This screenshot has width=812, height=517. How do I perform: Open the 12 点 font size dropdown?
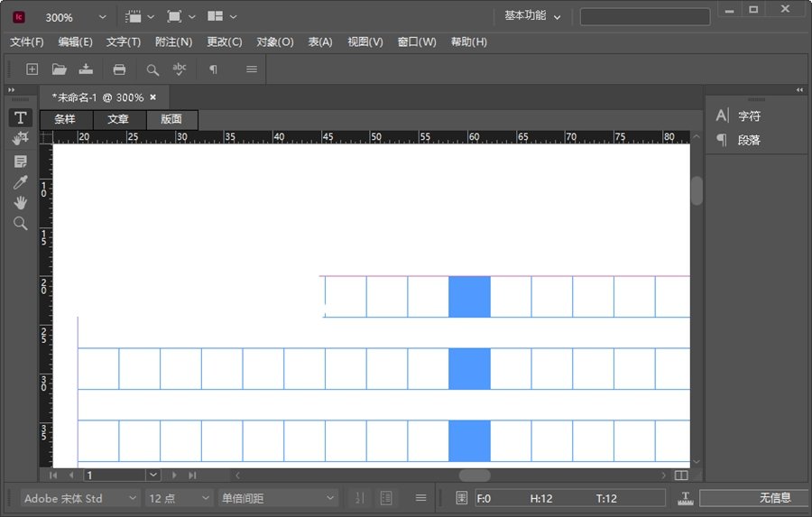[180, 498]
